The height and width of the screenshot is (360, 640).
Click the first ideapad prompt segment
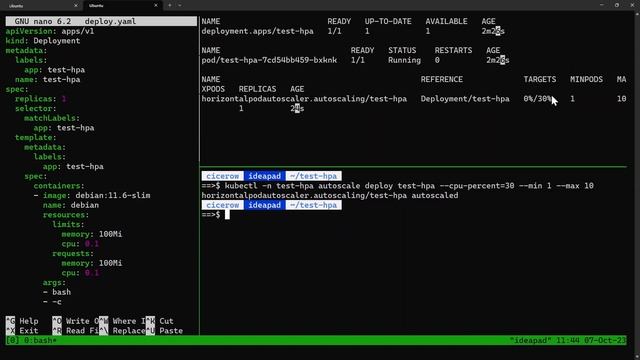(x=264, y=176)
